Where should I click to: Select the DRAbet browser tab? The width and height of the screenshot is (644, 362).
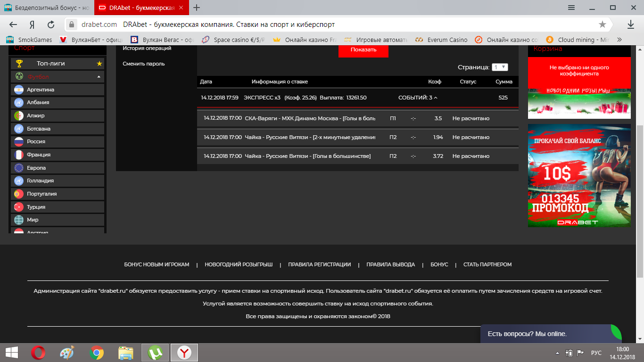click(141, 8)
